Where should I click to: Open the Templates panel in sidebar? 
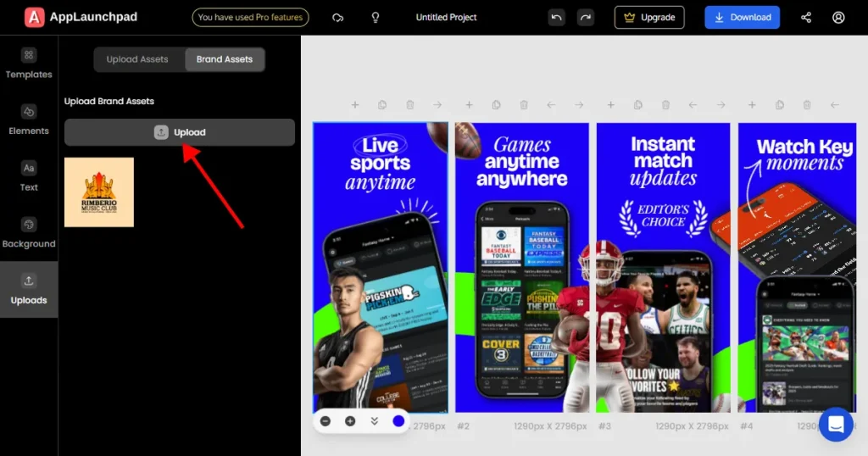[x=29, y=64]
